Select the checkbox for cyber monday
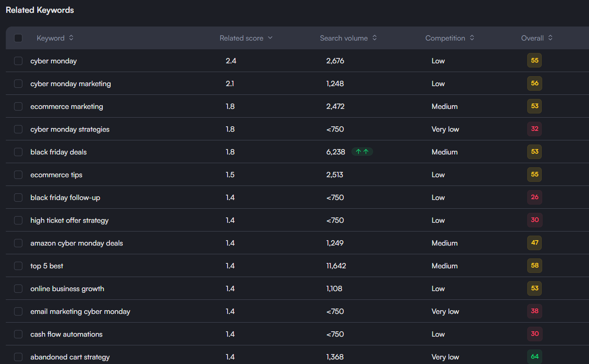 point(18,60)
